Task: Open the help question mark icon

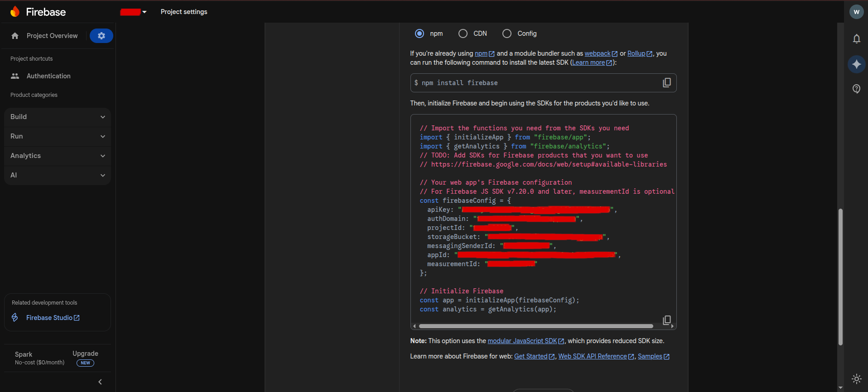Action: (856, 89)
